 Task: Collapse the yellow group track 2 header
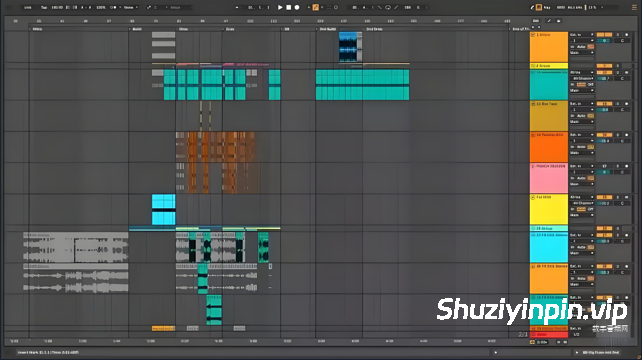point(533,66)
